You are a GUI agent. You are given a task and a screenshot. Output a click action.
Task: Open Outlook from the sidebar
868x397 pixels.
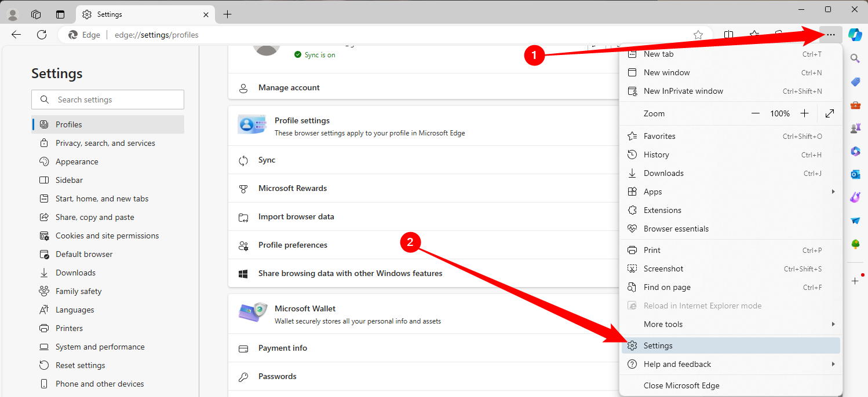[855, 174]
